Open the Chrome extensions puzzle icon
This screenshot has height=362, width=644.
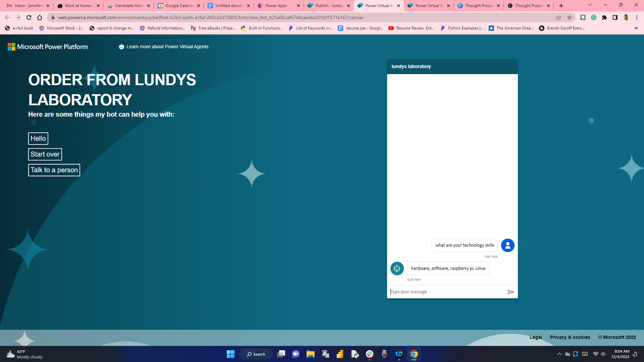(x=604, y=18)
